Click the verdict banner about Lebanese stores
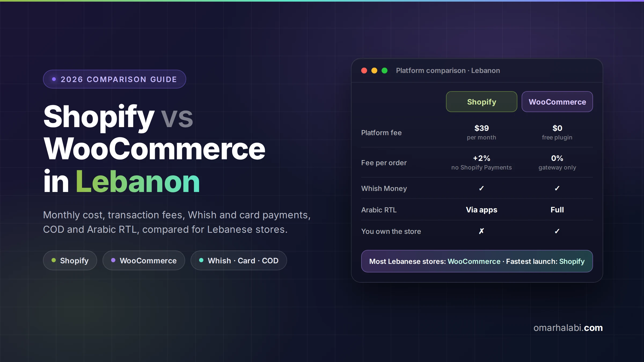 coord(477,261)
